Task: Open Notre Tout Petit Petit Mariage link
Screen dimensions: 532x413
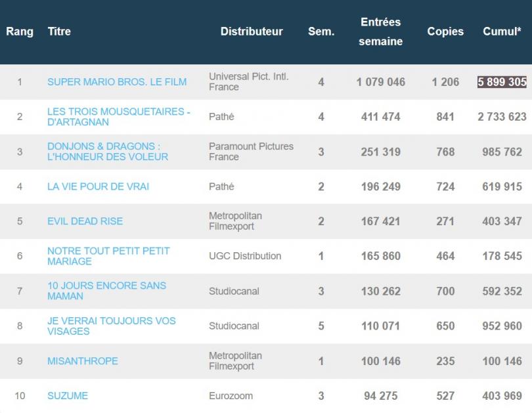Action: (x=108, y=256)
